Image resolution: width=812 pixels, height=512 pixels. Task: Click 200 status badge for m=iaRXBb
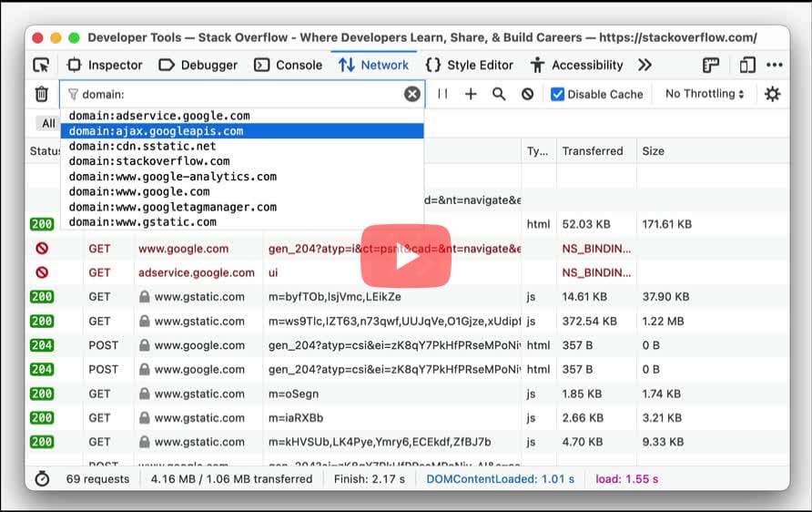click(42, 417)
